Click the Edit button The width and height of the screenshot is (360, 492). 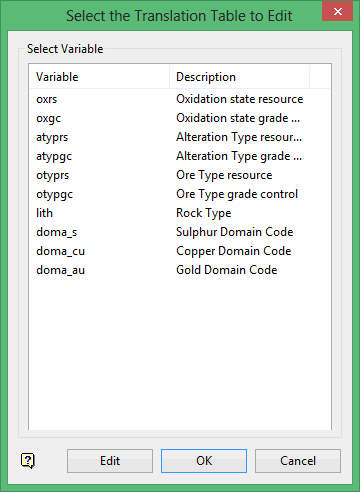point(110,461)
